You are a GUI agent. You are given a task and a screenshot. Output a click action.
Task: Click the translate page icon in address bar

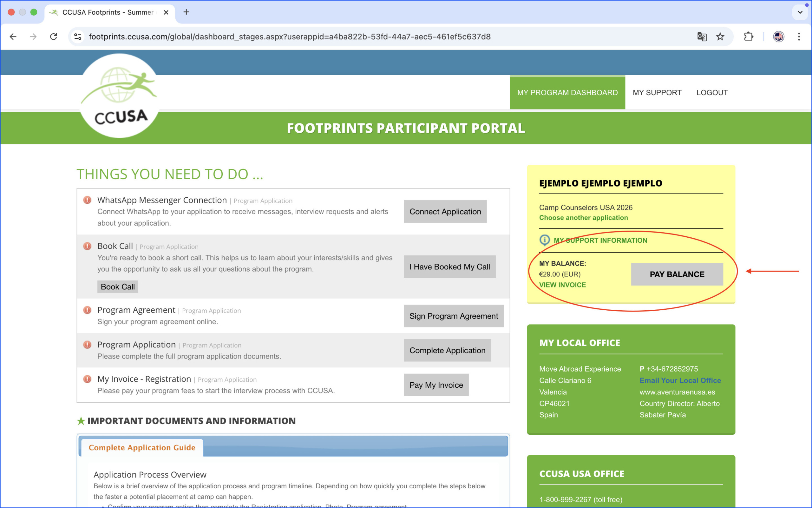tap(702, 36)
